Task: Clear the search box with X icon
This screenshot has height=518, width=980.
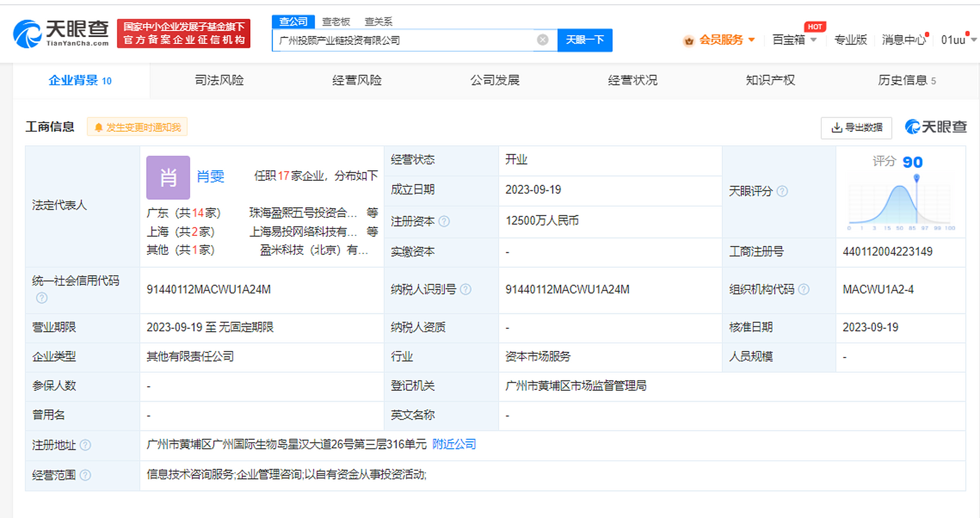Action: click(x=542, y=40)
